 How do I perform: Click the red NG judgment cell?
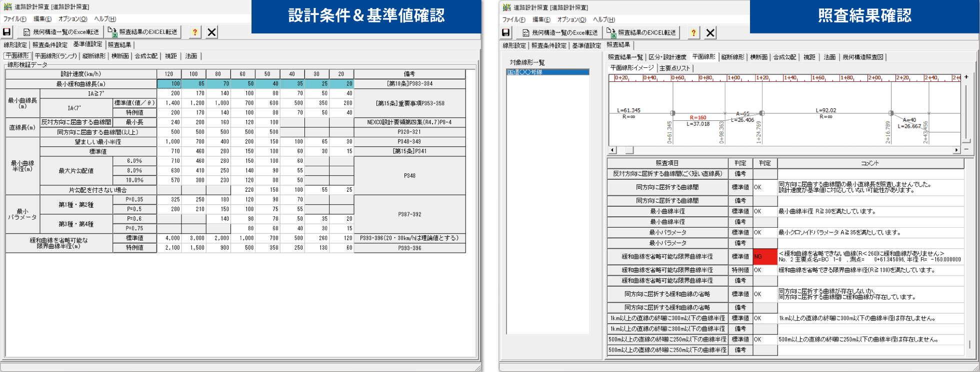point(764,257)
